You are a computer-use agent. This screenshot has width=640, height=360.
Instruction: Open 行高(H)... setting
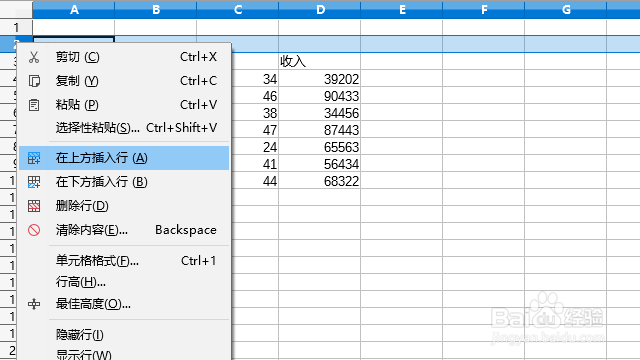[124, 282]
